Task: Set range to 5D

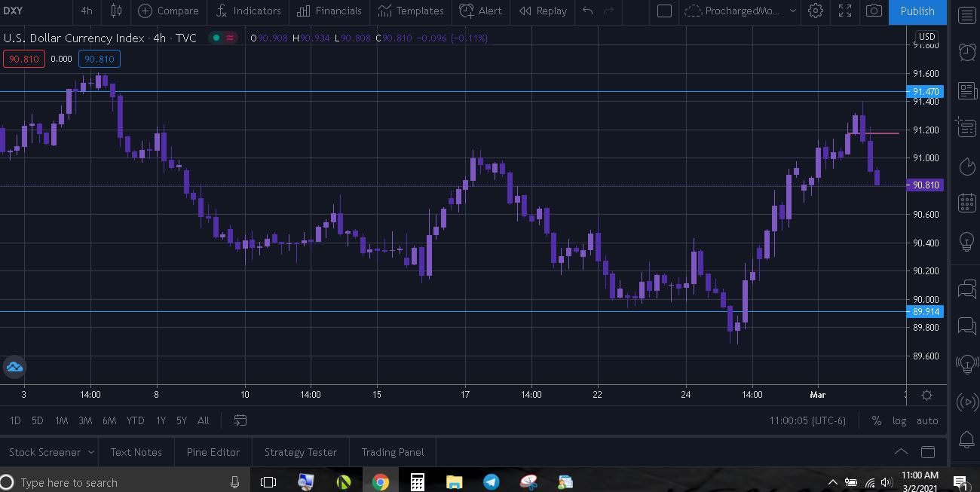Action: [x=38, y=420]
